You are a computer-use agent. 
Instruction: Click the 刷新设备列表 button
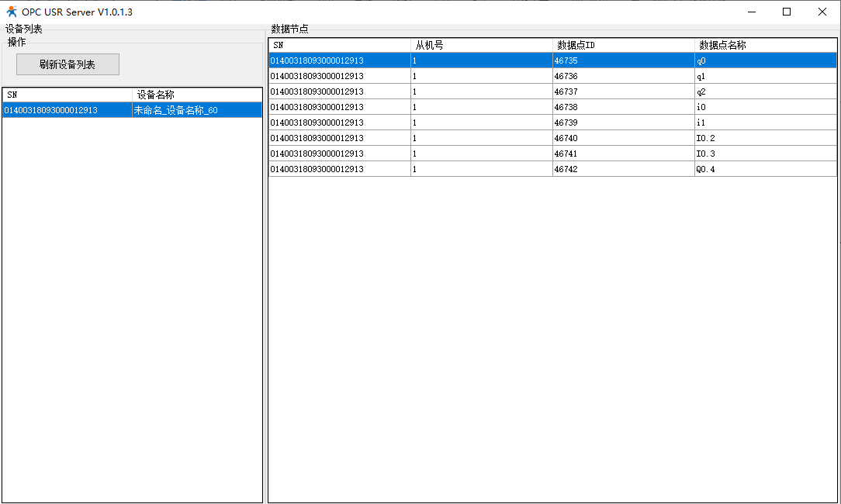point(67,64)
